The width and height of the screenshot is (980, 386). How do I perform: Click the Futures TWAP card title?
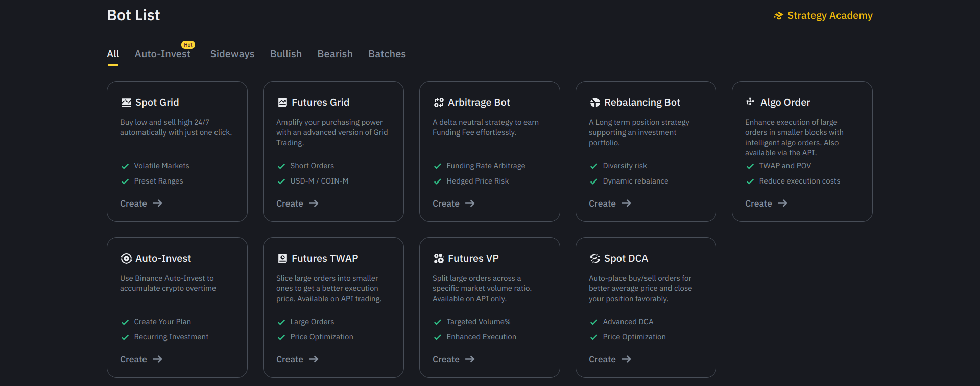point(325,259)
